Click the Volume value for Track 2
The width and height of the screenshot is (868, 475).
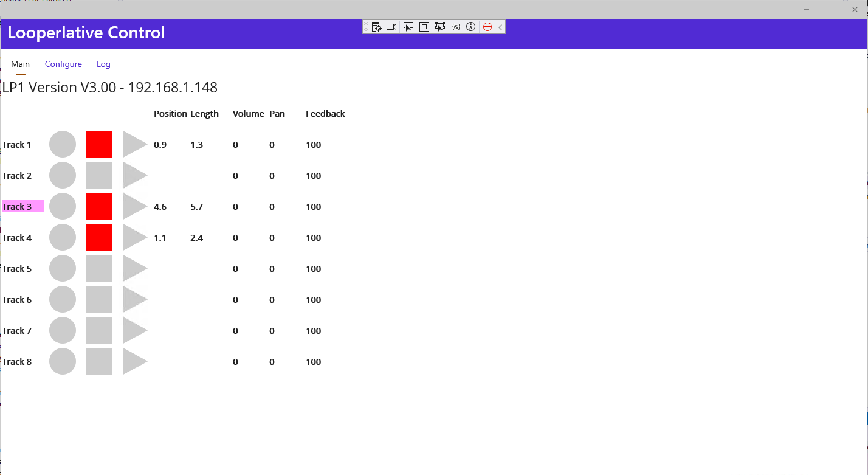pyautogui.click(x=235, y=176)
